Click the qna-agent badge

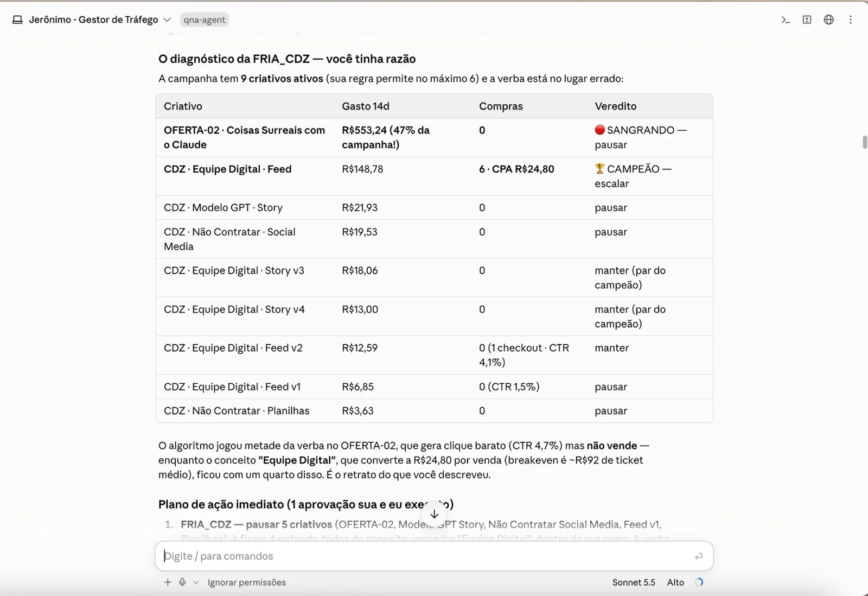[x=205, y=20]
